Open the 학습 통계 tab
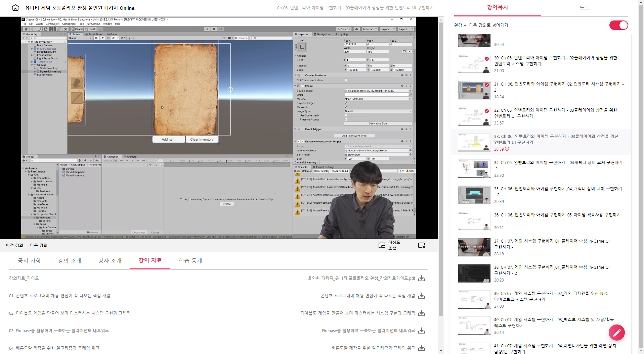This screenshot has height=354, width=644. tap(190, 261)
